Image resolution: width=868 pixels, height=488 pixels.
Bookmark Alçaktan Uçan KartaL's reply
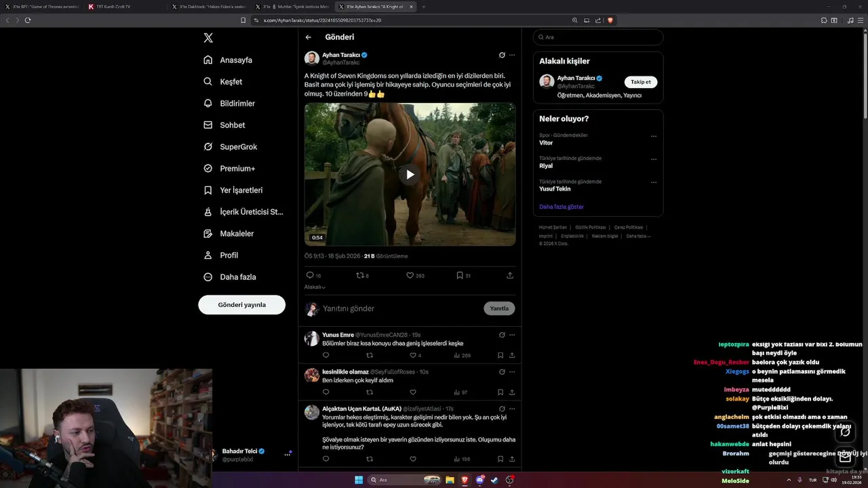pos(500,459)
